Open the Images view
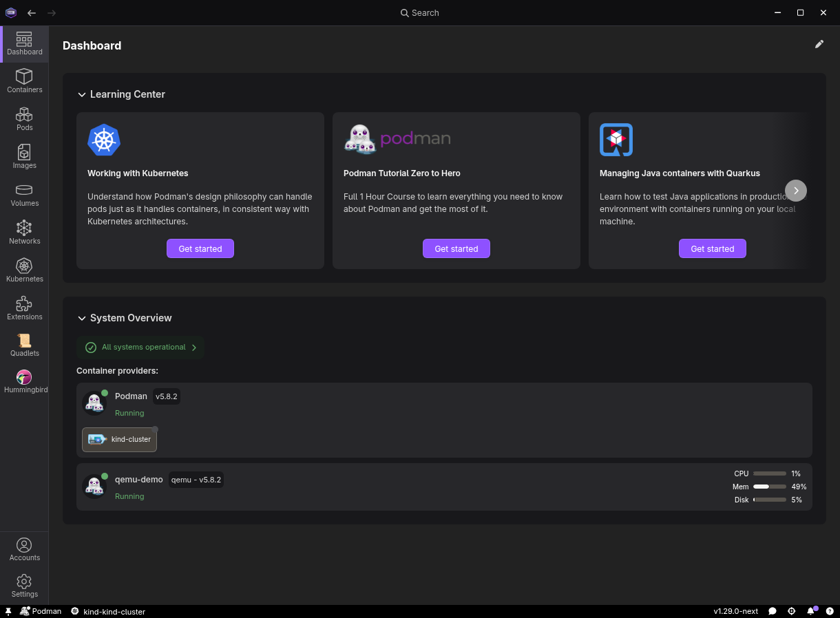The width and height of the screenshot is (840, 618). [x=25, y=158]
